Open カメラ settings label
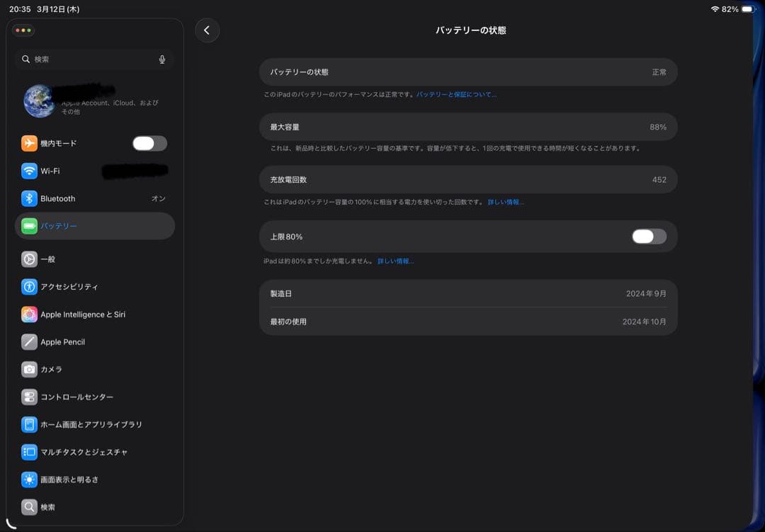The width and height of the screenshot is (765, 532). point(51,370)
